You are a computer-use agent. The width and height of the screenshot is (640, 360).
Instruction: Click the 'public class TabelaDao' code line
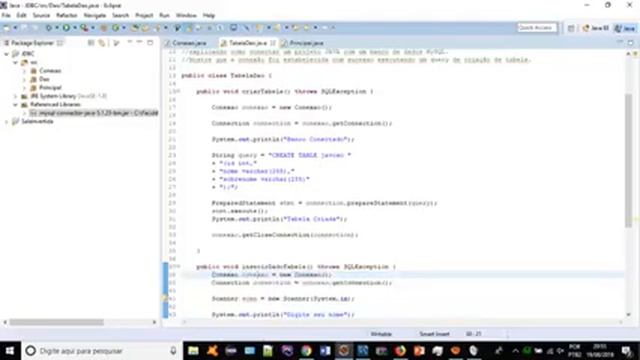(x=226, y=76)
